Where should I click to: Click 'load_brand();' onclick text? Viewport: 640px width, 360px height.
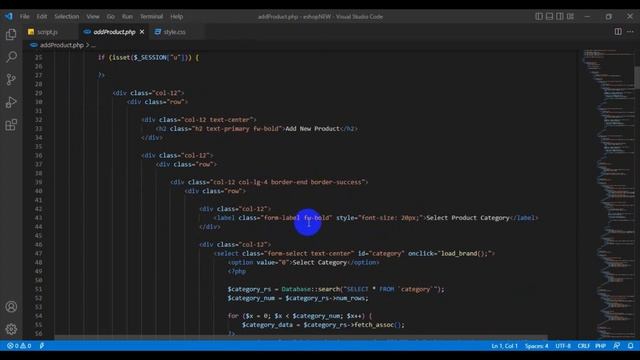[464, 253]
